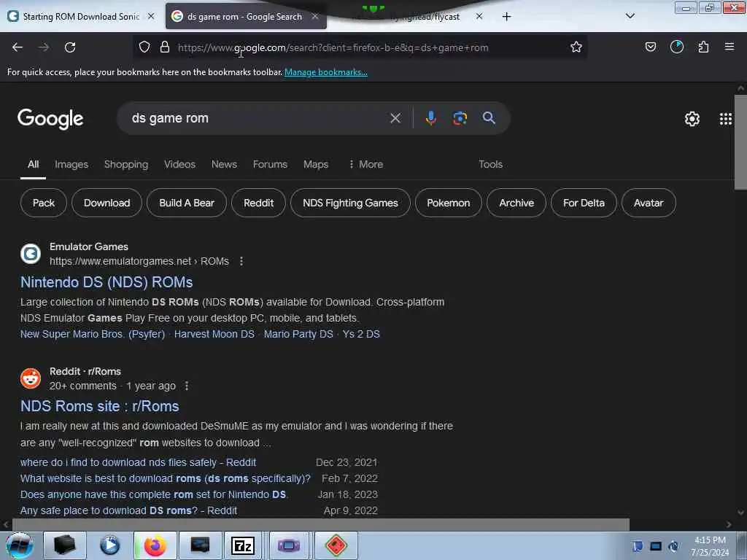Filter results with the Pokemon chip
This screenshot has width=747, height=560.
pos(449,203)
